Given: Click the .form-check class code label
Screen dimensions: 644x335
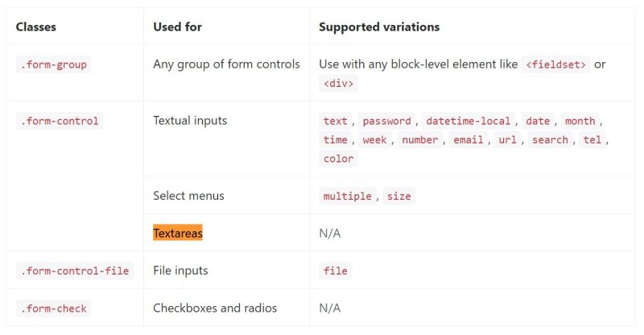Looking at the screenshot, I should coord(52,308).
